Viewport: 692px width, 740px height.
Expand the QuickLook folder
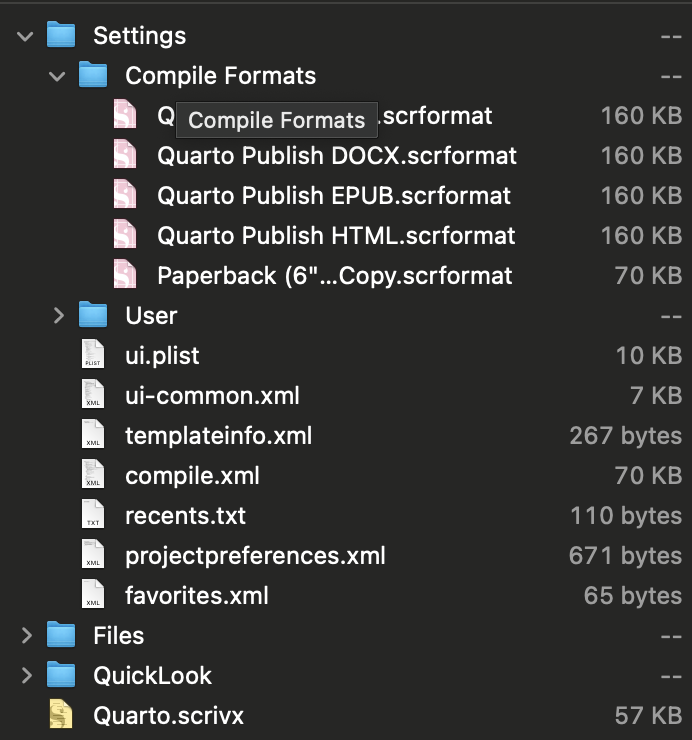click(x=25, y=675)
